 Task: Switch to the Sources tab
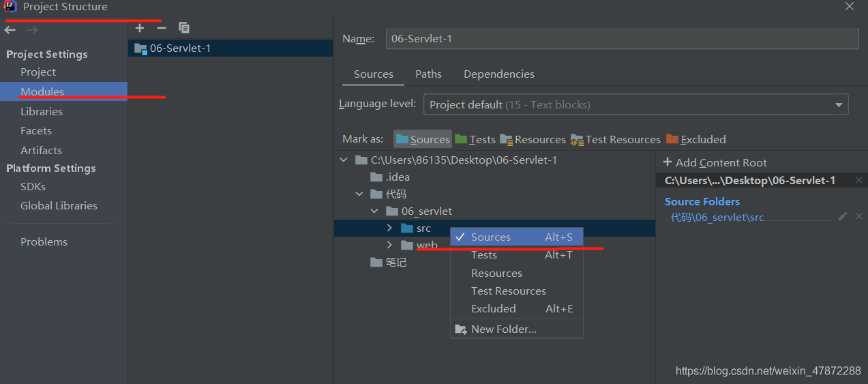373,74
